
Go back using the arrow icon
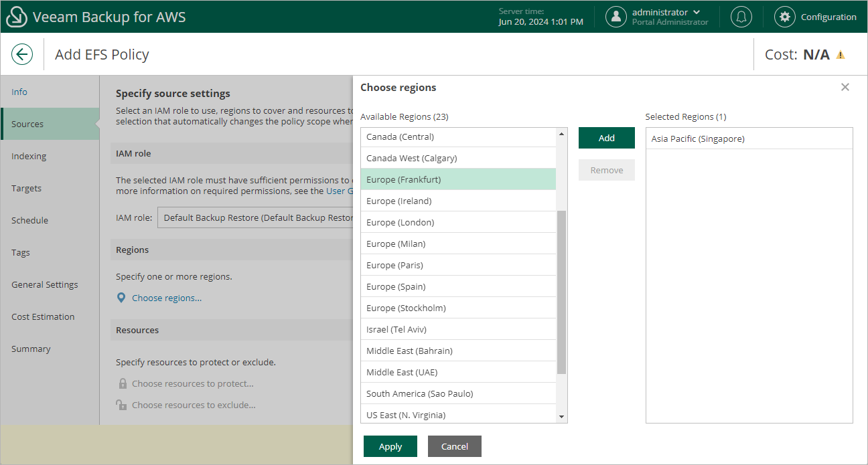click(22, 54)
